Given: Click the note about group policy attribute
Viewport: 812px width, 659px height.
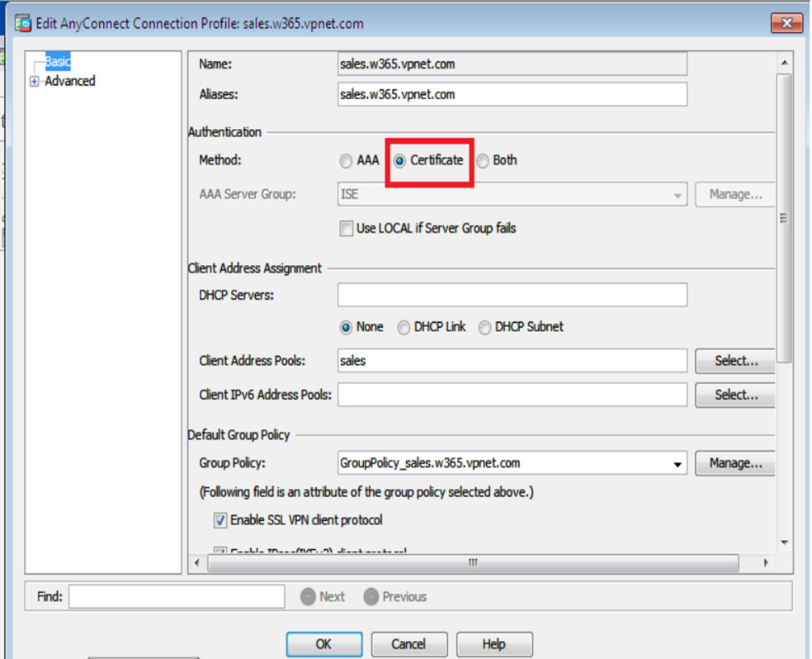Looking at the screenshot, I should pos(366,492).
